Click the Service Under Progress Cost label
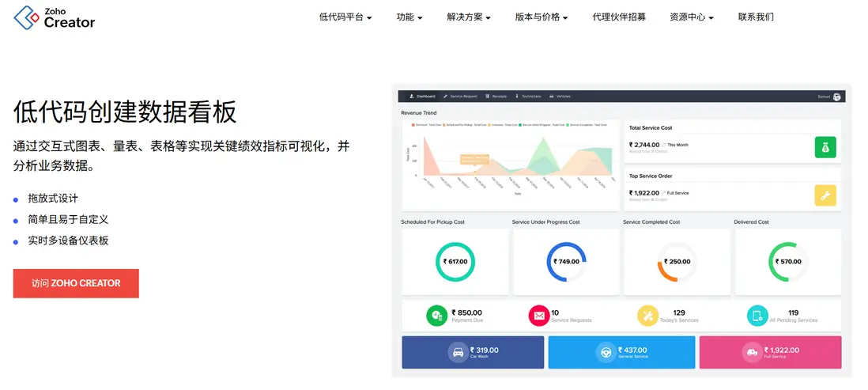 (545, 222)
